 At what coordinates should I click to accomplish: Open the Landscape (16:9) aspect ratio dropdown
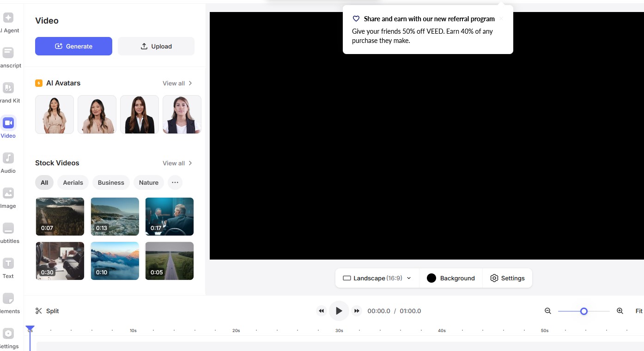[x=377, y=278]
